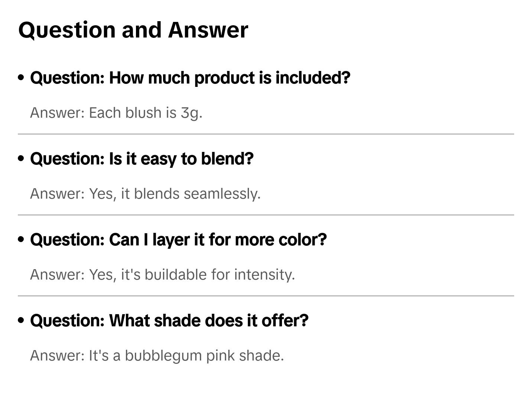Click the word "bubblegum" in the shade answer
532x398 pixels.
point(163,356)
